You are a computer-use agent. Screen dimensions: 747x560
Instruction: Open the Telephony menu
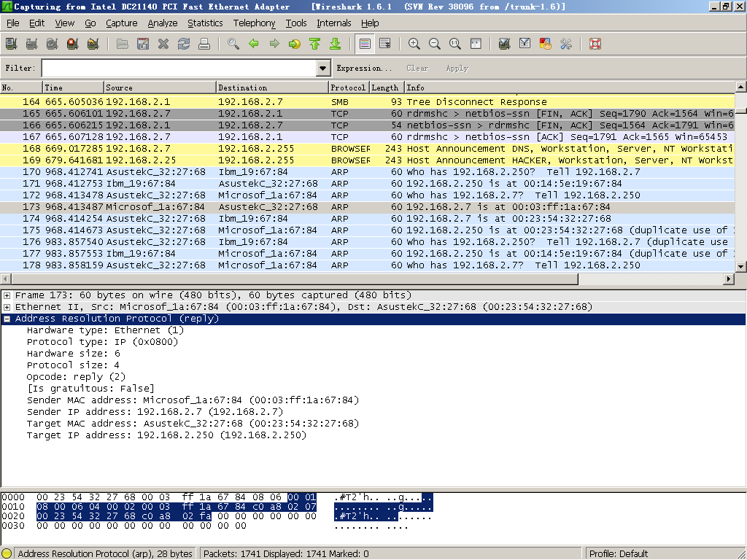click(254, 23)
